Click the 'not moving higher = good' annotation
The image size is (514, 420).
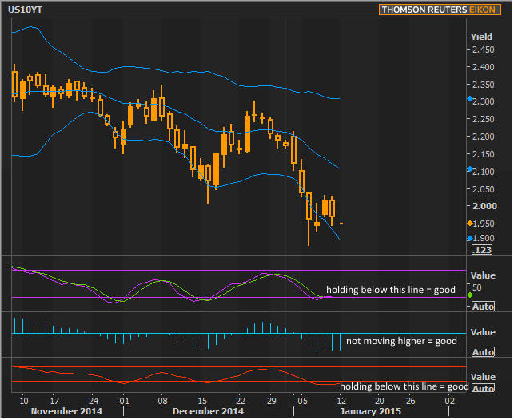click(401, 341)
